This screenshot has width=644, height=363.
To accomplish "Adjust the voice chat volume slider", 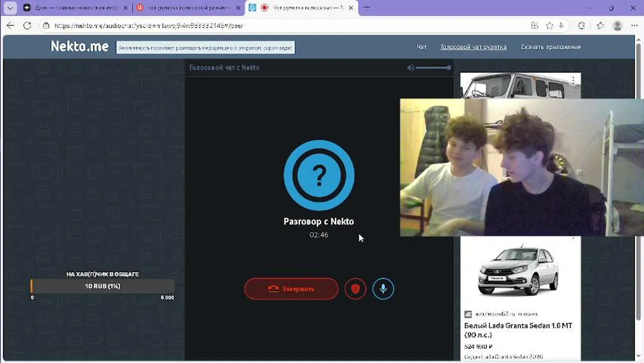I will (x=433, y=68).
